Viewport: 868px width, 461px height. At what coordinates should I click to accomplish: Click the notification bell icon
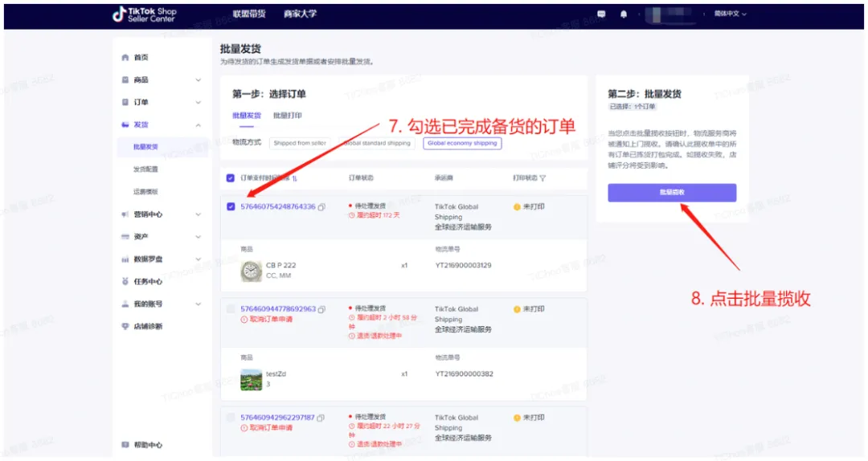click(624, 14)
